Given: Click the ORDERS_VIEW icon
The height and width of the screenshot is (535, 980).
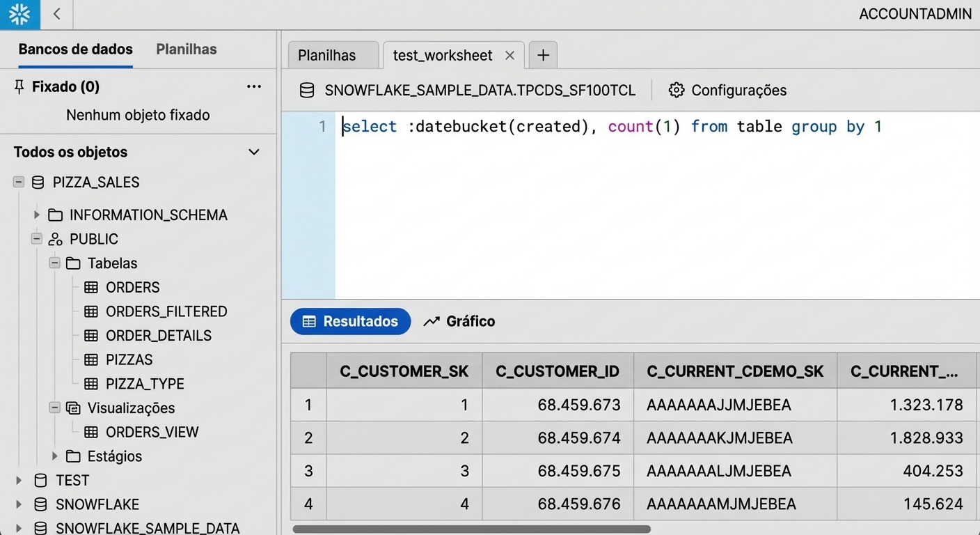Looking at the screenshot, I should coord(91,432).
